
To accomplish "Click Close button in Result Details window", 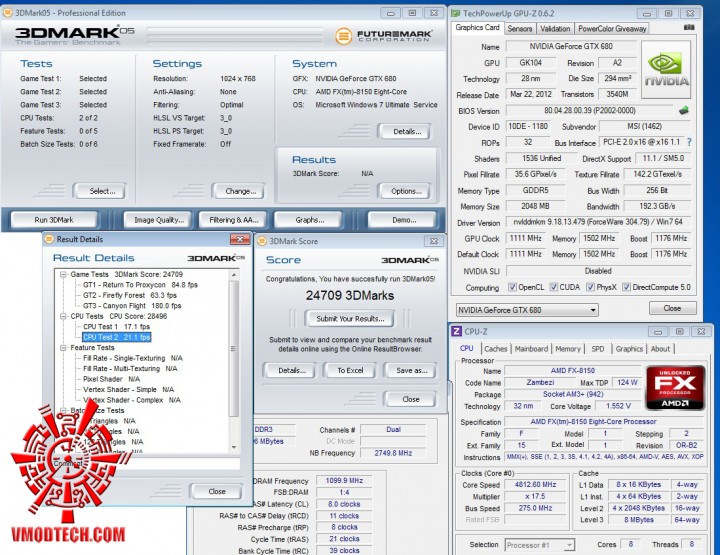I will (x=216, y=491).
